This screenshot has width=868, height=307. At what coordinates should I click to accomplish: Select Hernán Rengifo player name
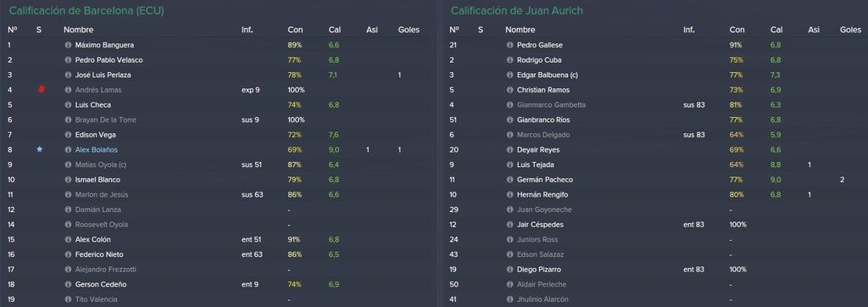tap(542, 194)
